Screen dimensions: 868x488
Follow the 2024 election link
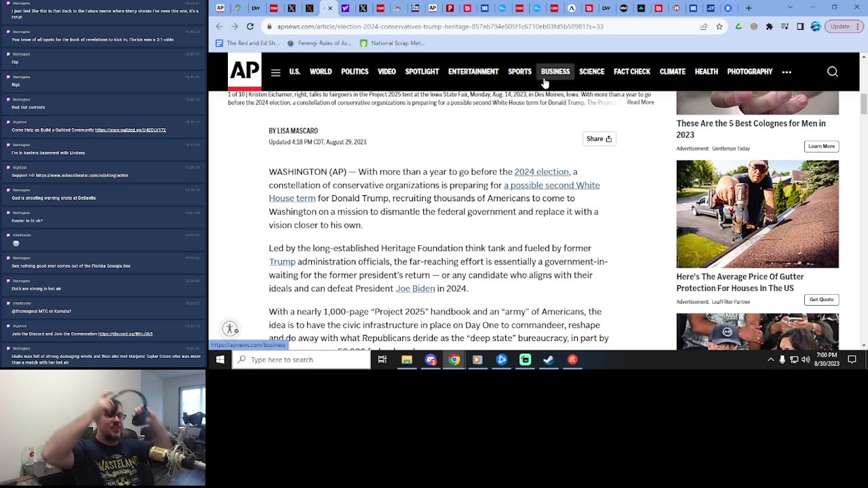coord(541,172)
